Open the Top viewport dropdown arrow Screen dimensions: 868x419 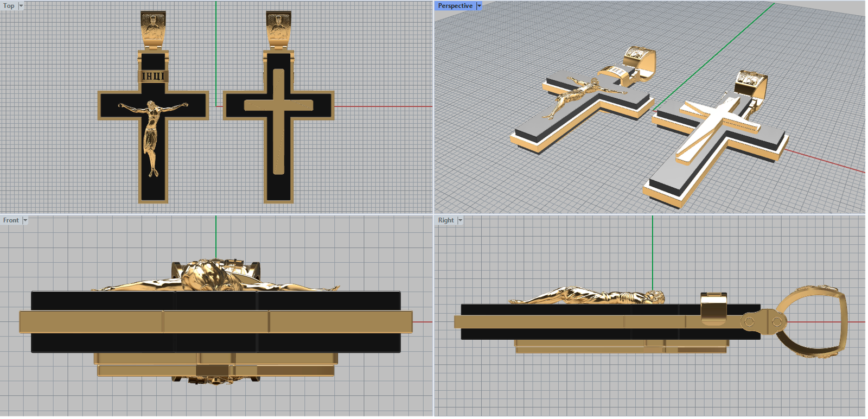tap(21, 6)
